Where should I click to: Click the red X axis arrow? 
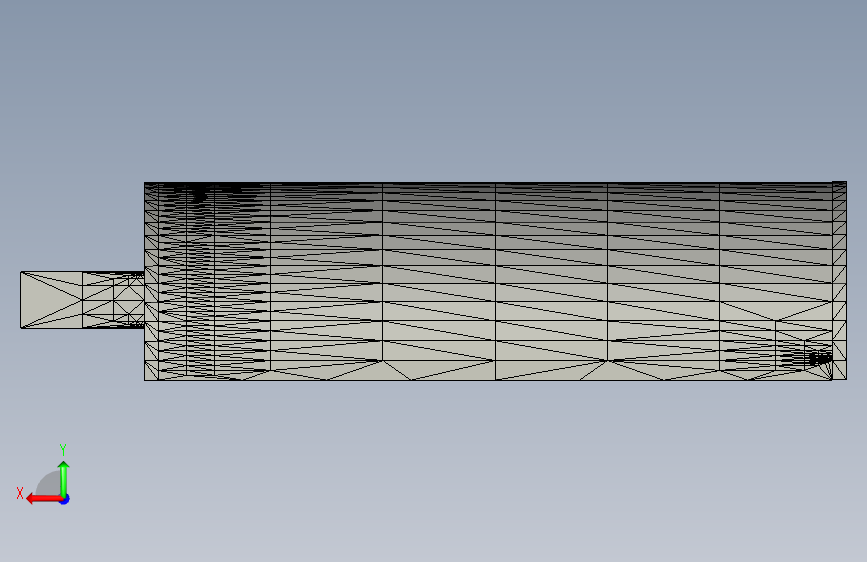click(x=43, y=499)
